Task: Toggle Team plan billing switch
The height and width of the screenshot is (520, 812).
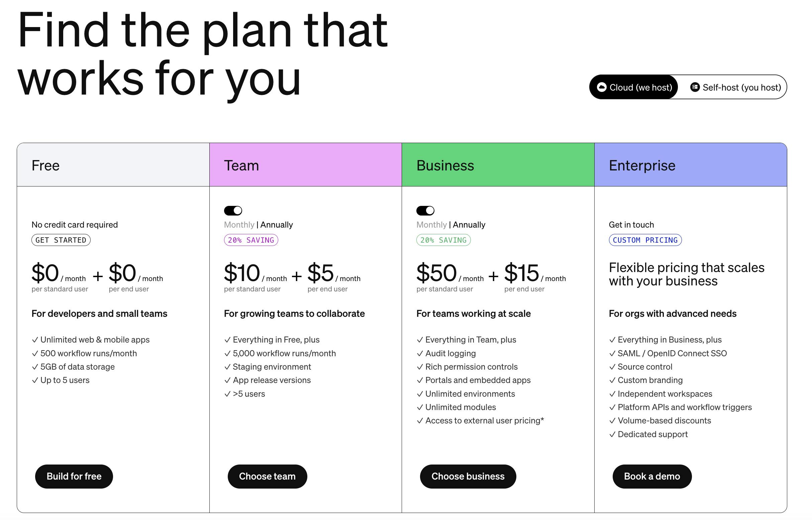Action: (233, 211)
